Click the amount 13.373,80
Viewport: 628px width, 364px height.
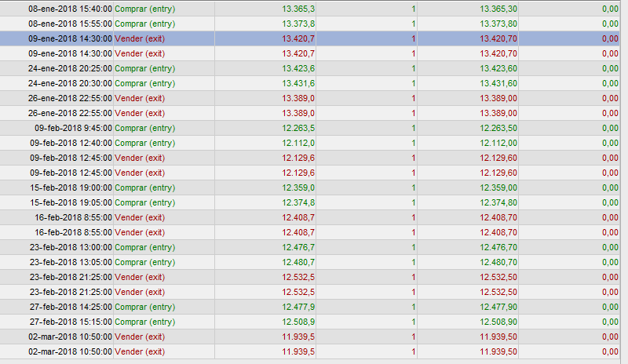coord(498,24)
